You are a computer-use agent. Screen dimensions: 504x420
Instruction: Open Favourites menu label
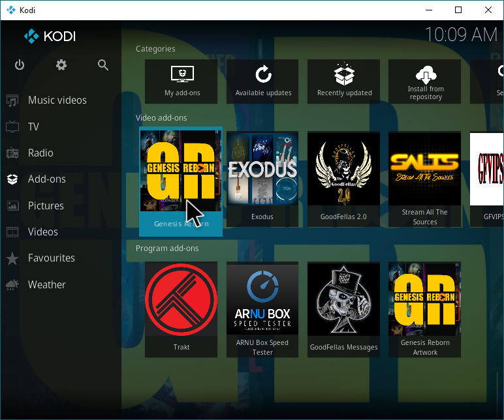coord(52,258)
